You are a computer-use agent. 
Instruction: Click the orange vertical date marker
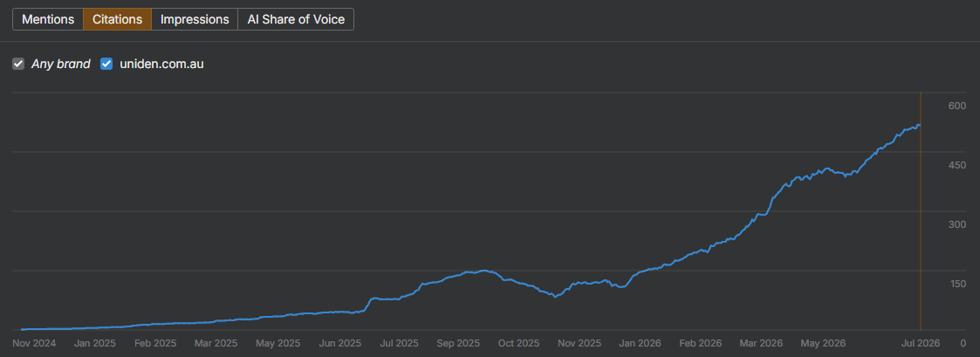[x=920, y=211]
